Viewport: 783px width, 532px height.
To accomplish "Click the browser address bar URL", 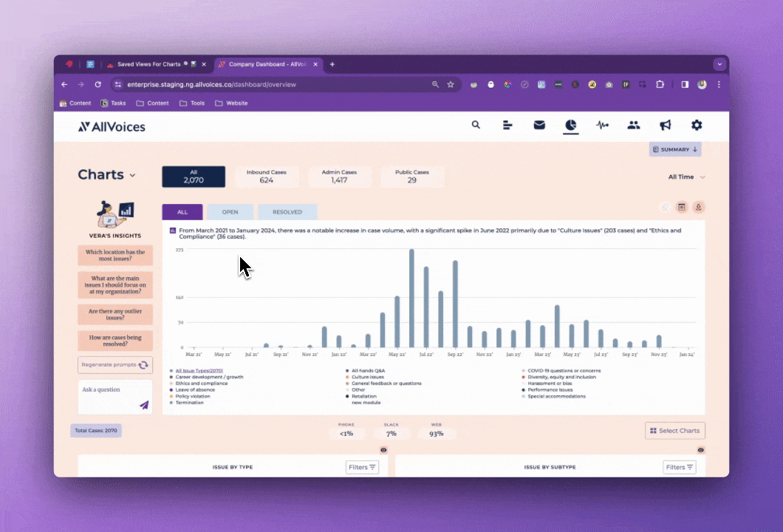I will pos(212,84).
